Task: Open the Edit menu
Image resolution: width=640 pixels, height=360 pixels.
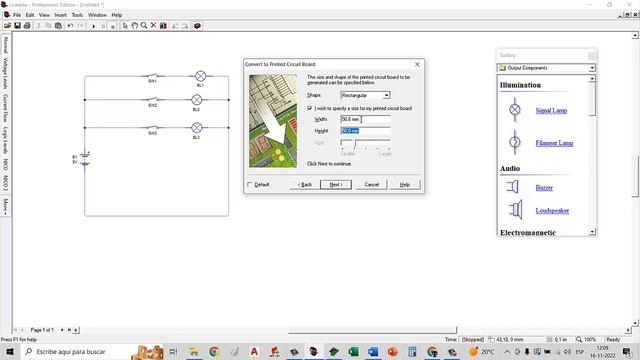Action: point(30,15)
